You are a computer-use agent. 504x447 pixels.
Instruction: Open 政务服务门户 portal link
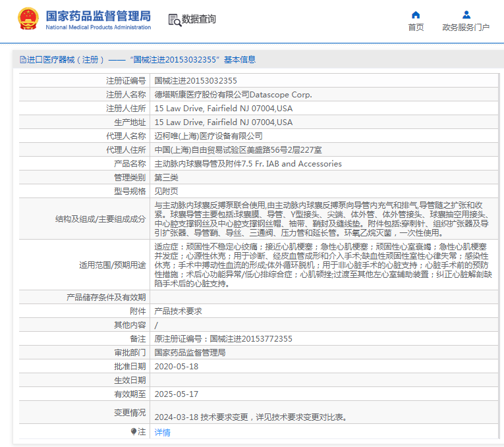tap(466, 28)
